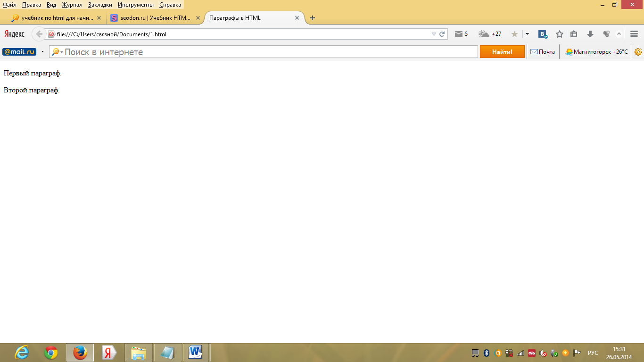Viewport: 644px width, 362px height.
Task: Open network signal tray icon
Action: click(x=520, y=353)
